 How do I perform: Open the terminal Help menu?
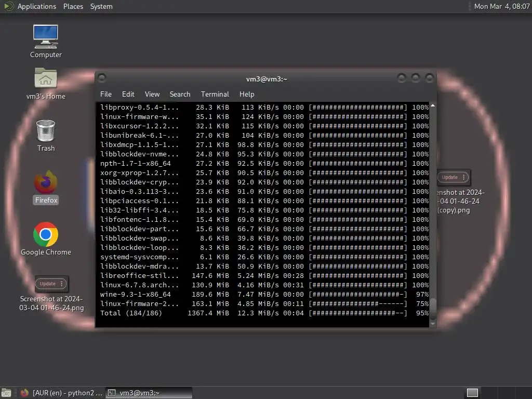click(247, 95)
